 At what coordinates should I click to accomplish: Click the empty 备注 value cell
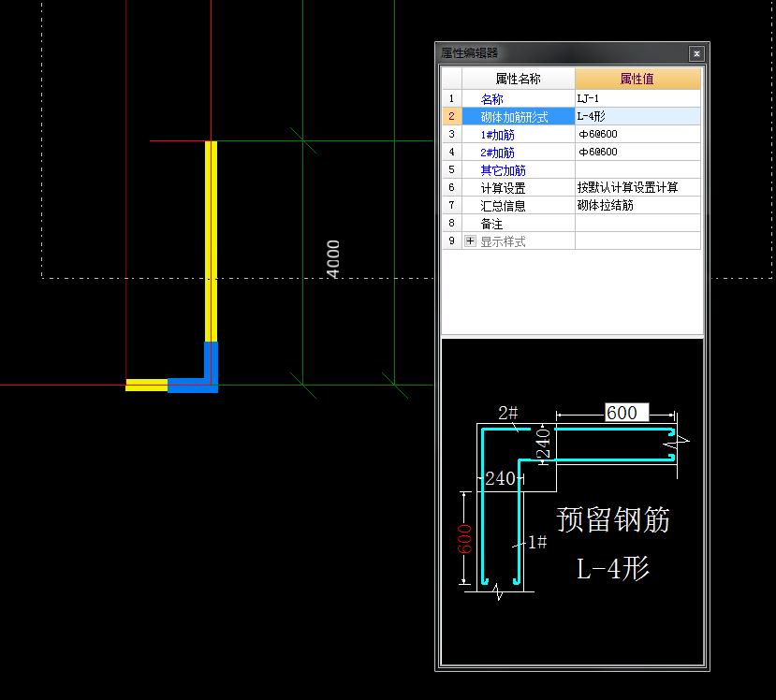point(637,224)
